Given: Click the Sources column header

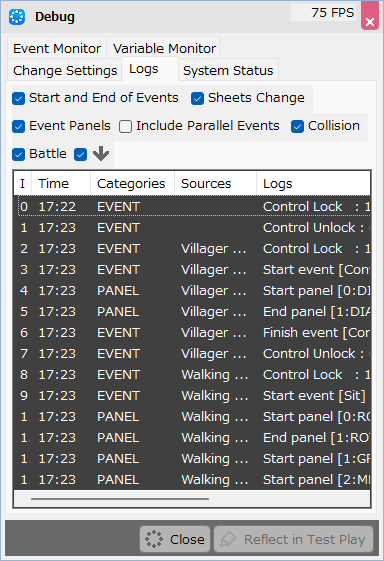Looking at the screenshot, I should point(215,184).
